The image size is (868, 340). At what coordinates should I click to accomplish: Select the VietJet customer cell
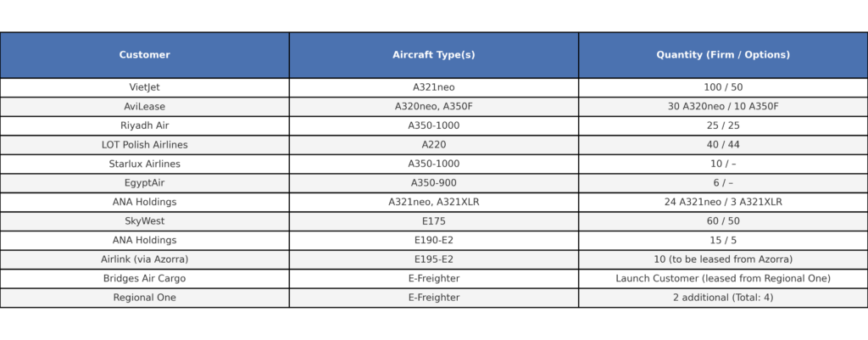pyautogui.click(x=144, y=87)
